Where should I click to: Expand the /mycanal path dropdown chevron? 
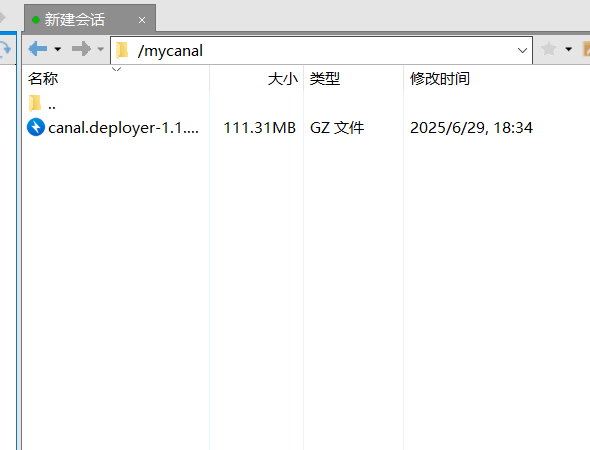[x=522, y=50]
